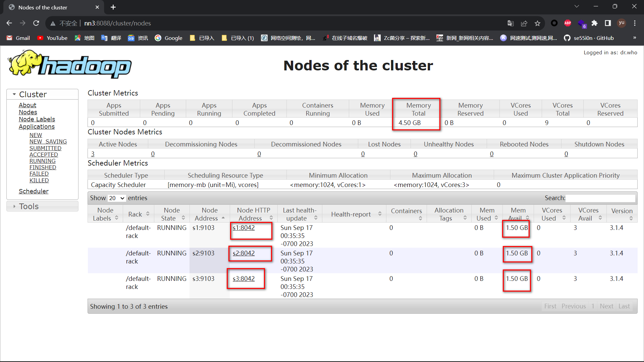The height and width of the screenshot is (362, 644).
Task: Click the ABP extension icon
Action: [568, 23]
